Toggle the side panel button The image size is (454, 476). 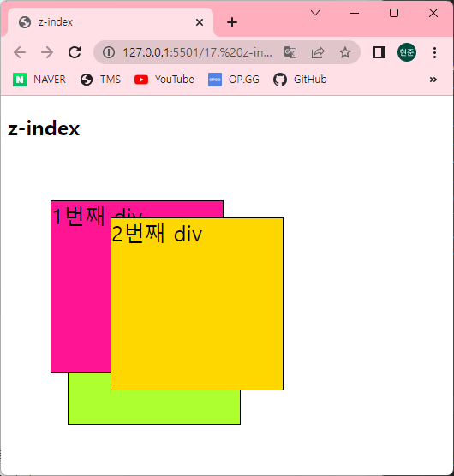[x=379, y=52]
